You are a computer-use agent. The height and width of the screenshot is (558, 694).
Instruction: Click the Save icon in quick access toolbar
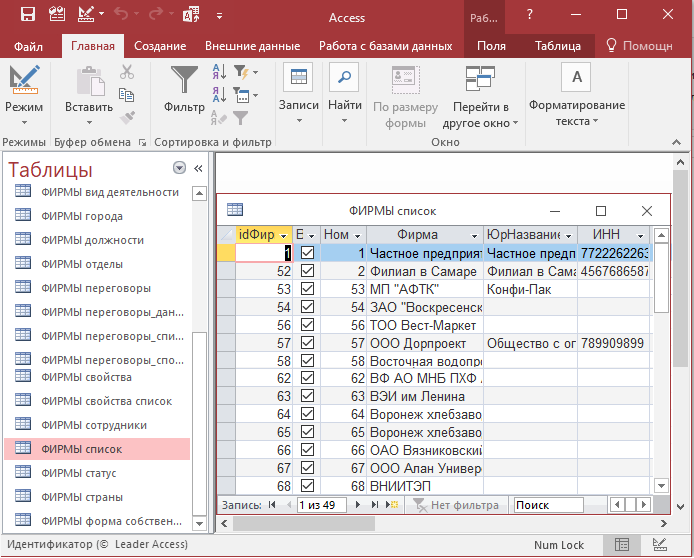27,15
